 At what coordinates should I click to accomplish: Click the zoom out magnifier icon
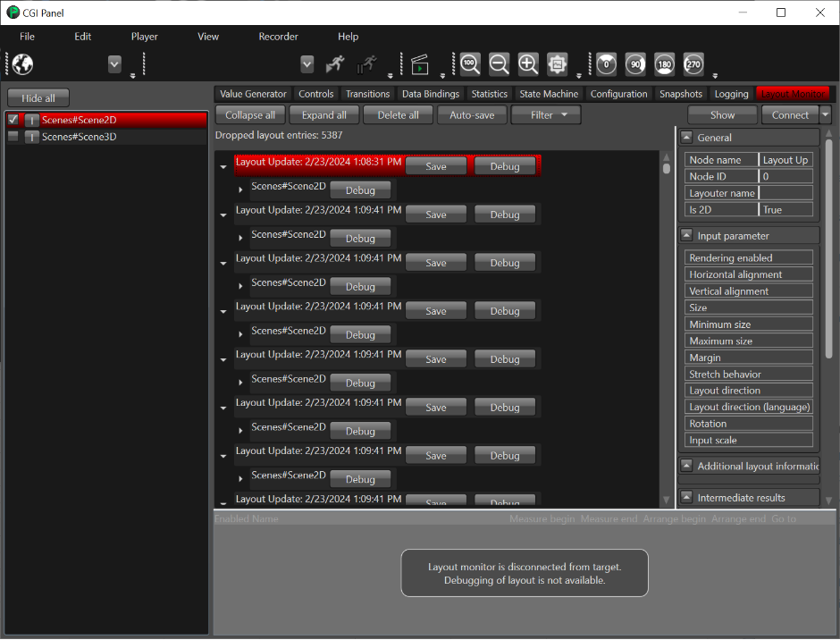(499, 63)
